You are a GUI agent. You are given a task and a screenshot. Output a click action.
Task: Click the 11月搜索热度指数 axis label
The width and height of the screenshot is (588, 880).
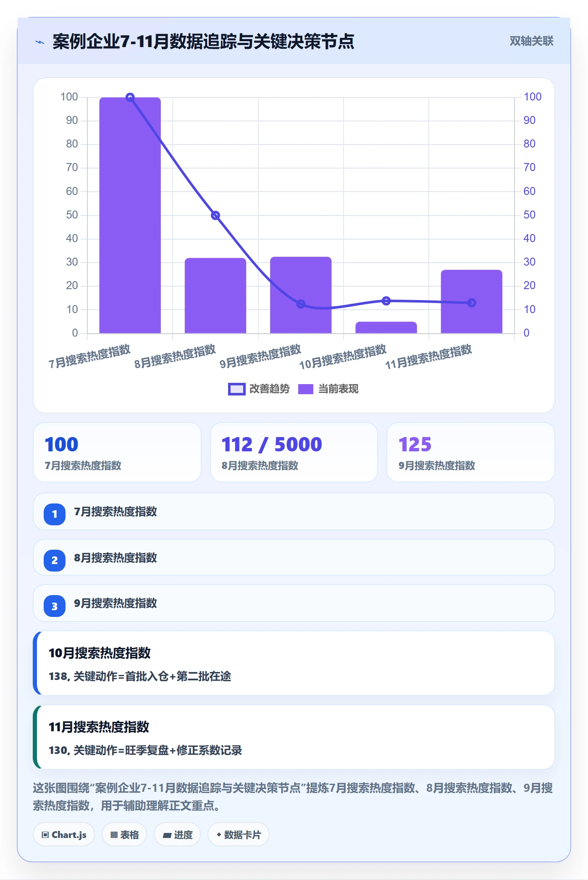coord(429,357)
